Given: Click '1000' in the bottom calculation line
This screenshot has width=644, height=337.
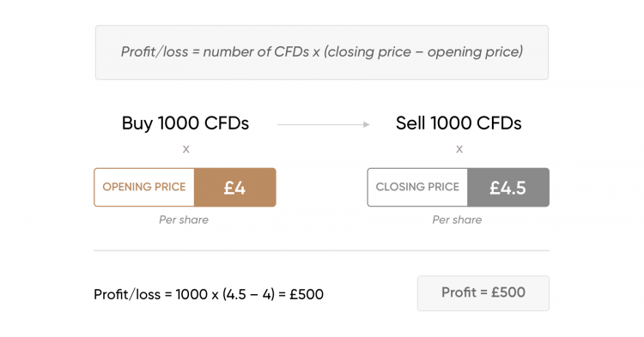Looking at the screenshot, I should click(x=191, y=294).
